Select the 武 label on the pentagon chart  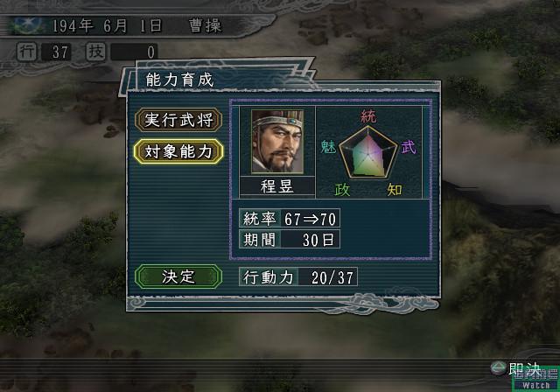409,147
